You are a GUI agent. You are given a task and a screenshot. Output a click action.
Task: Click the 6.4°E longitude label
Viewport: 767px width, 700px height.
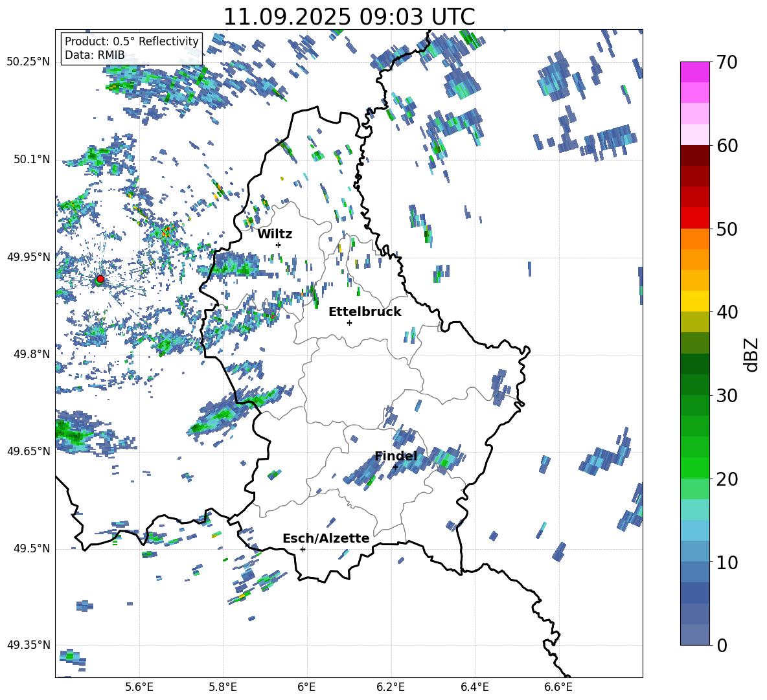pos(475,688)
